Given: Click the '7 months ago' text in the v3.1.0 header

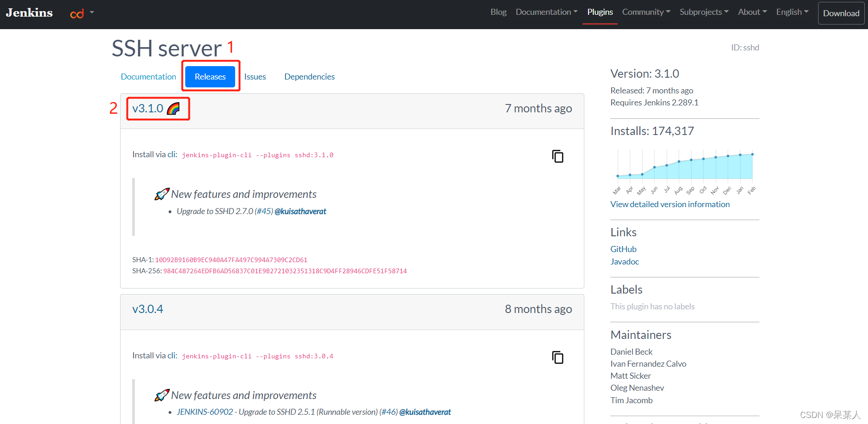Looking at the screenshot, I should [538, 109].
